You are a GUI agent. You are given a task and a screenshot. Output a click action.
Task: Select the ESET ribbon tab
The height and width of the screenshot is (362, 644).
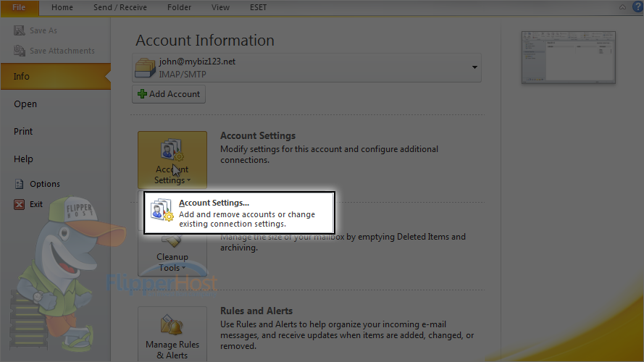[x=258, y=7]
